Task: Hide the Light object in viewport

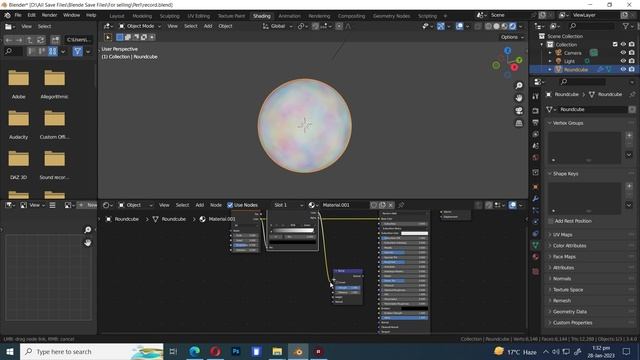Action: 623,61
